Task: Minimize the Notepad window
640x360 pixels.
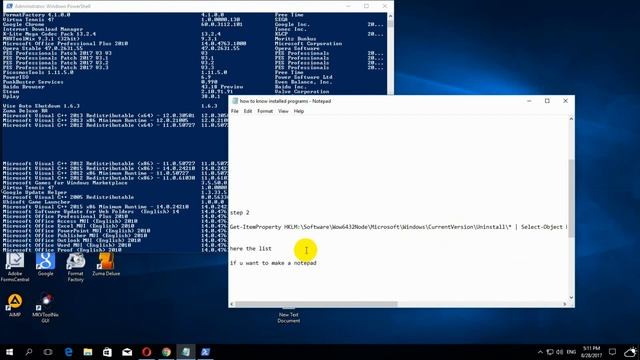Action: pyautogui.click(x=529, y=101)
